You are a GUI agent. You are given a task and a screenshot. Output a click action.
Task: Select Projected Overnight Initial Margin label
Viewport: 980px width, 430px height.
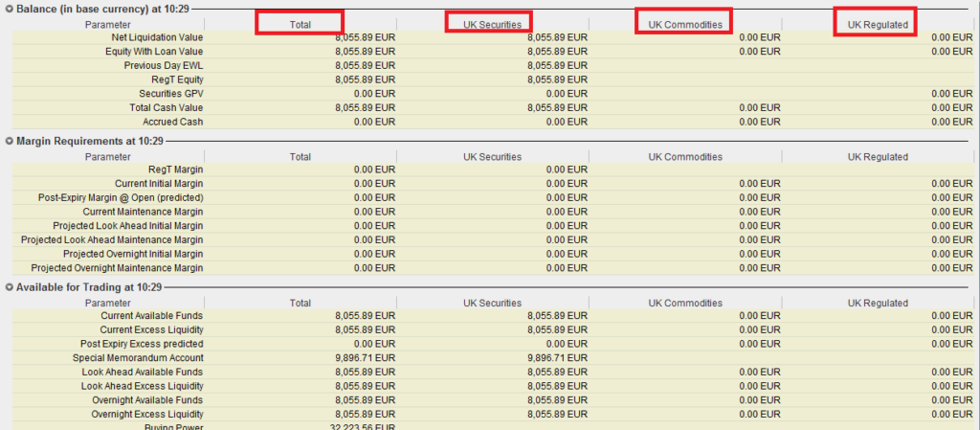pos(133,254)
